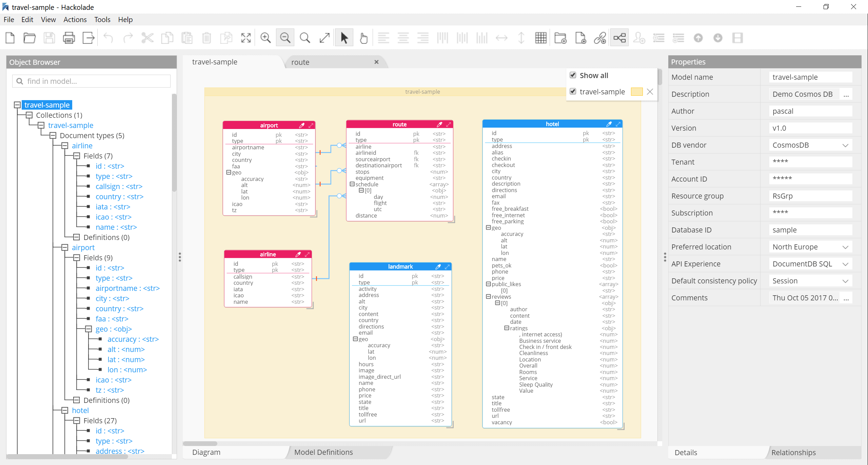The width and height of the screenshot is (868, 465).
Task: Click the zoom out magnifier tool
Action: point(285,37)
